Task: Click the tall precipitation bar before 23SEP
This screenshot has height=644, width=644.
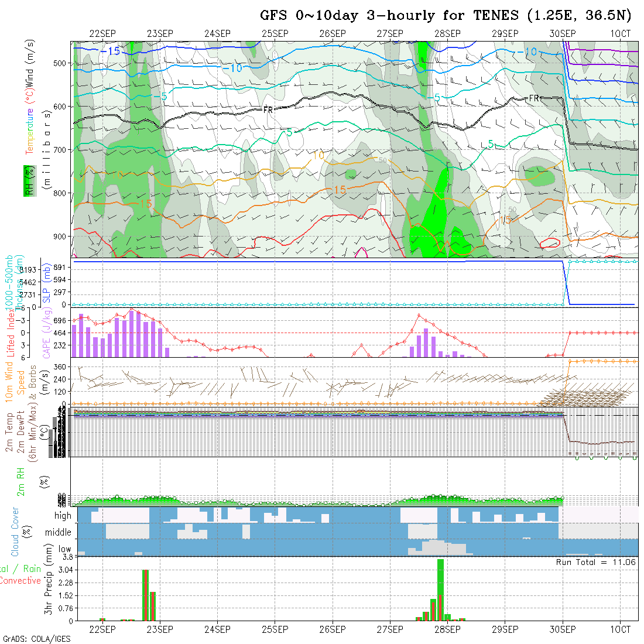Action: click(x=145, y=594)
